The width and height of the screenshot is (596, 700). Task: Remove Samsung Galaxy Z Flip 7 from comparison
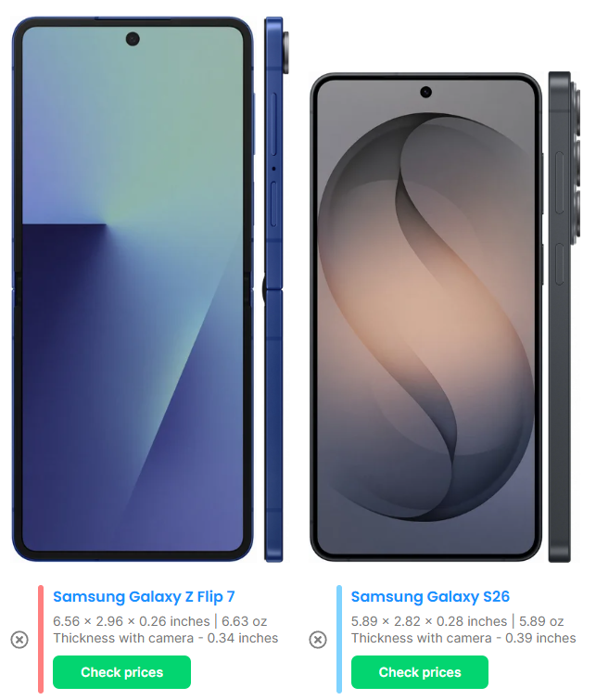19,640
